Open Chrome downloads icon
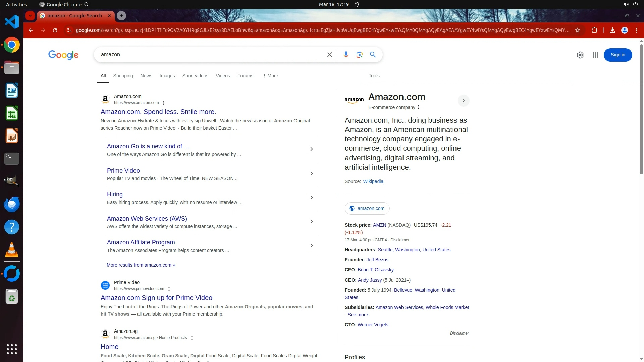Image resolution: width=644 pixels, height=362 pixels. click(x=612, y=30)
